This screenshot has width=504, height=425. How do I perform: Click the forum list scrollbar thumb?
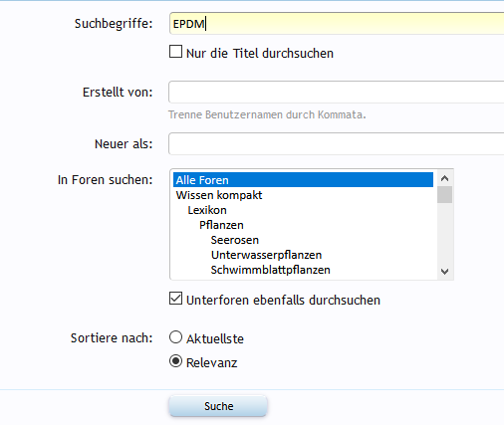[444, 194]
